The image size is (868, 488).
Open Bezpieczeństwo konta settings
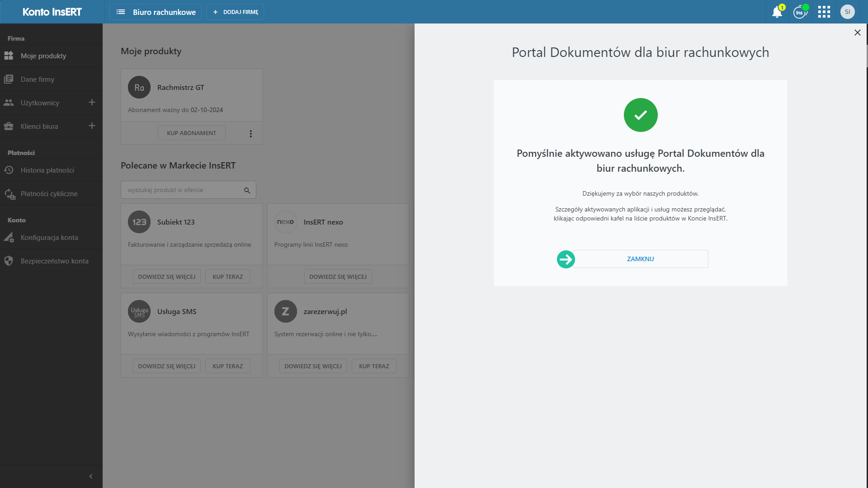pyautogui.click(x=54, y=261)
